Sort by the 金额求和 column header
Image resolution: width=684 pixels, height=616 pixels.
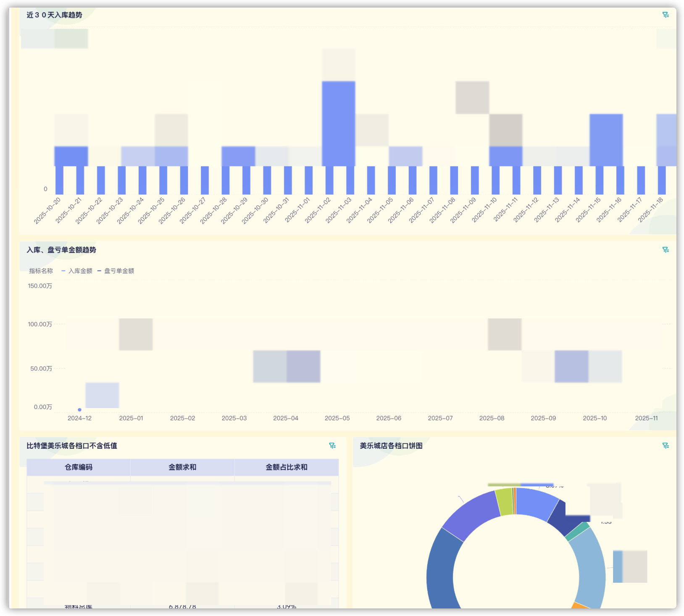[182, 467]
